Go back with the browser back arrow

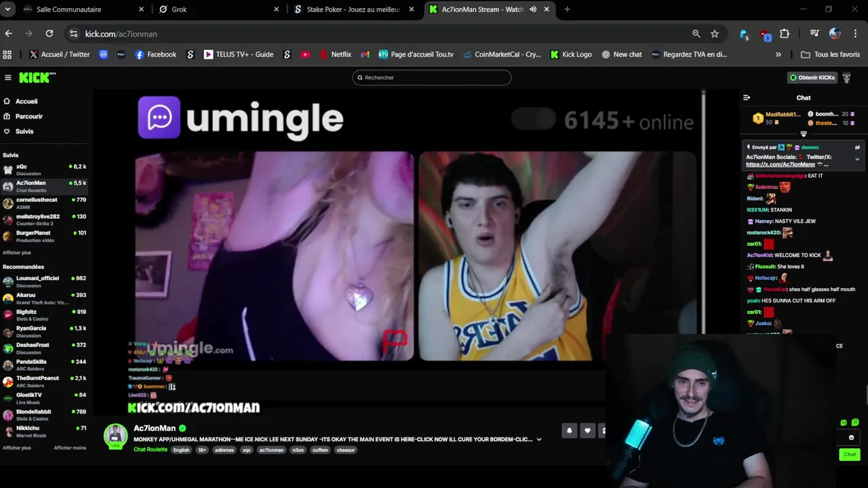[x=8, y=33]
